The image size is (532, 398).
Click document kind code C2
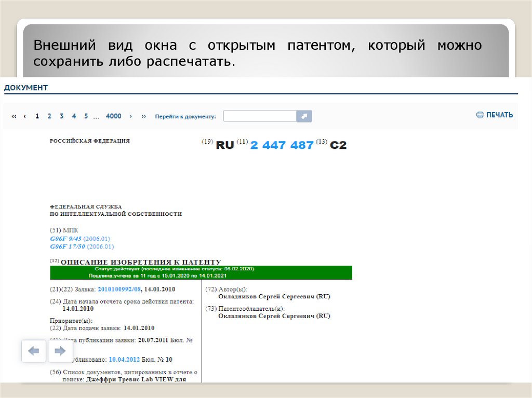(338, 145)
